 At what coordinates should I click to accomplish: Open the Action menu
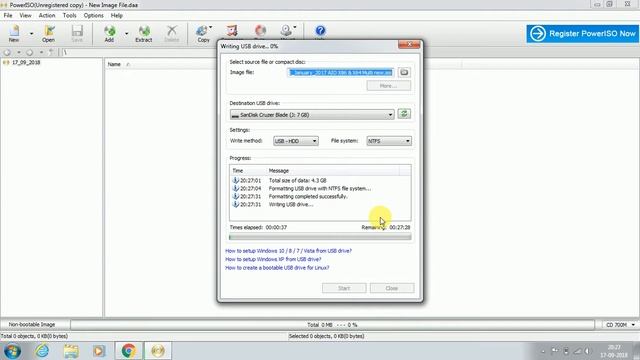click(47, 16)
